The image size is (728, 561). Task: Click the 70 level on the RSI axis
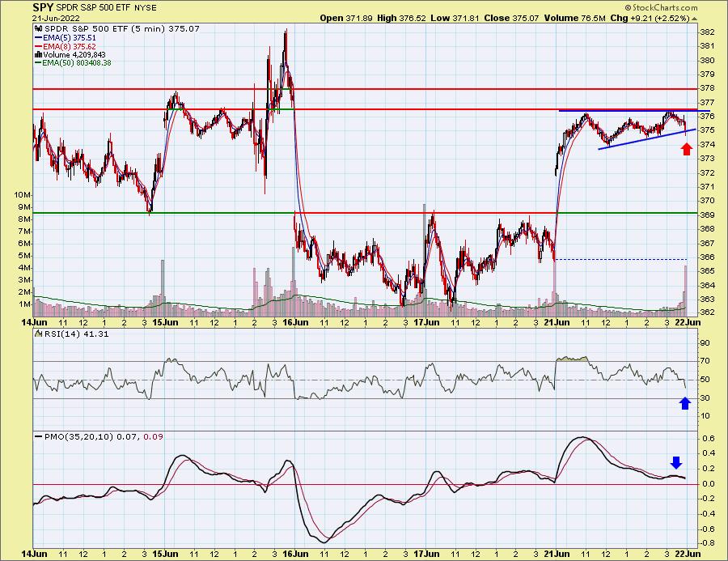point(705,361)
